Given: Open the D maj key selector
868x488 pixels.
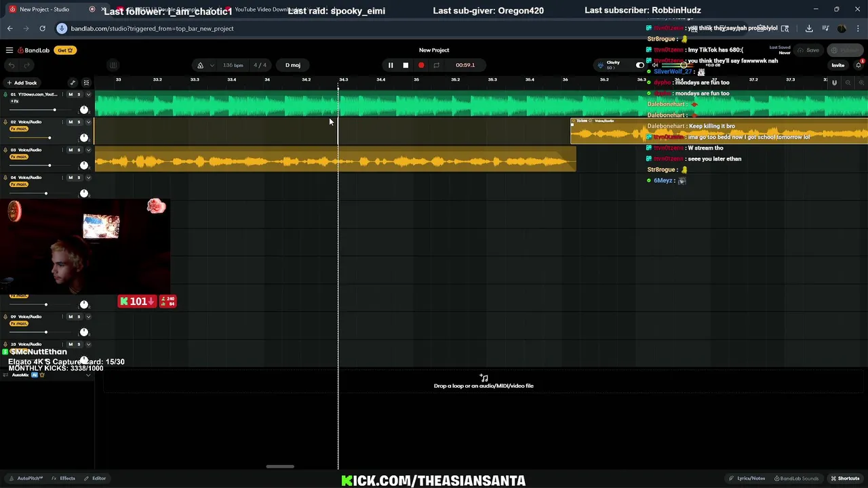Looking at the screenshot, I should (293, 65).
